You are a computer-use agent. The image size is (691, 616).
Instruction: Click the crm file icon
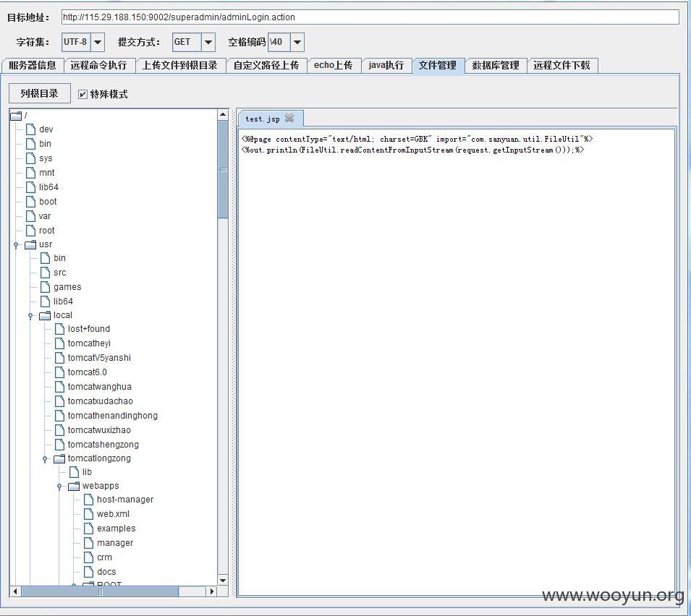[88, 557]
